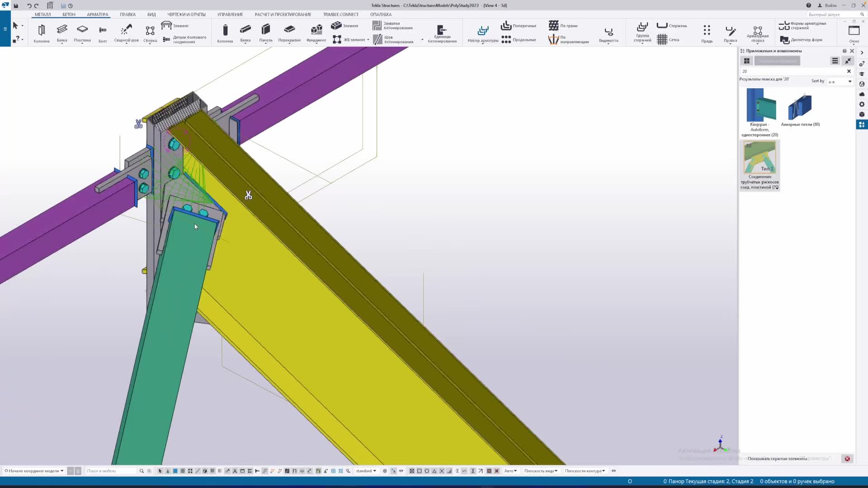
Task: Toggle the compact view arrows button
Action: click(x=848, y=61)
